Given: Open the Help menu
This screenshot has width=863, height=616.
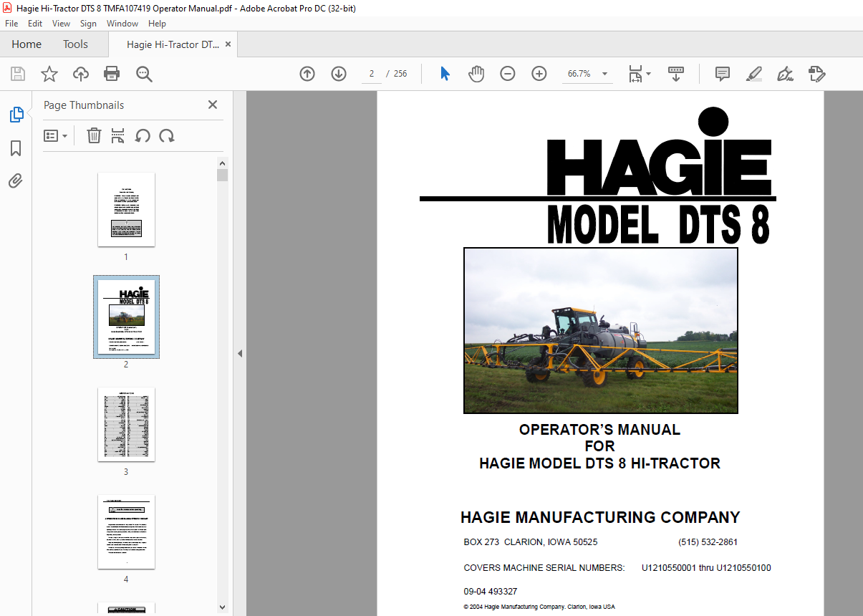Looking at the screenshot, I should pyautogui.click(x=157, y=24).
